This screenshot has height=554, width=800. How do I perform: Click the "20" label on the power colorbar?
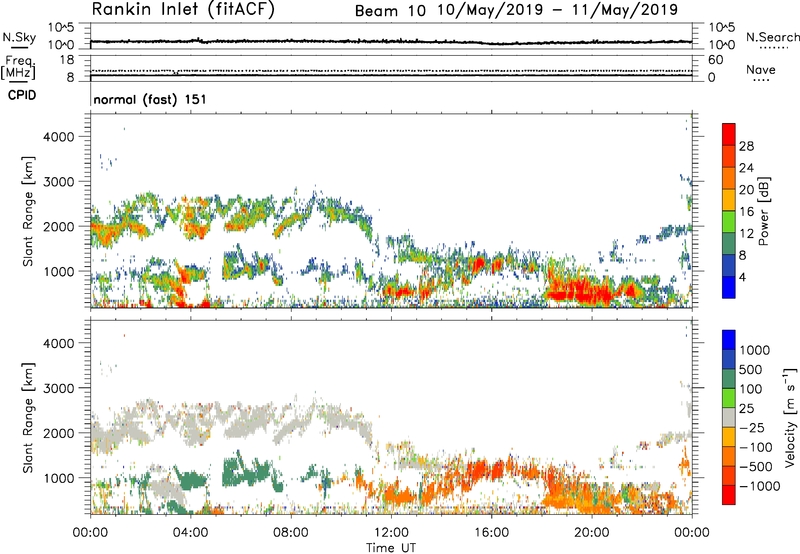click(x=746, y=190)
